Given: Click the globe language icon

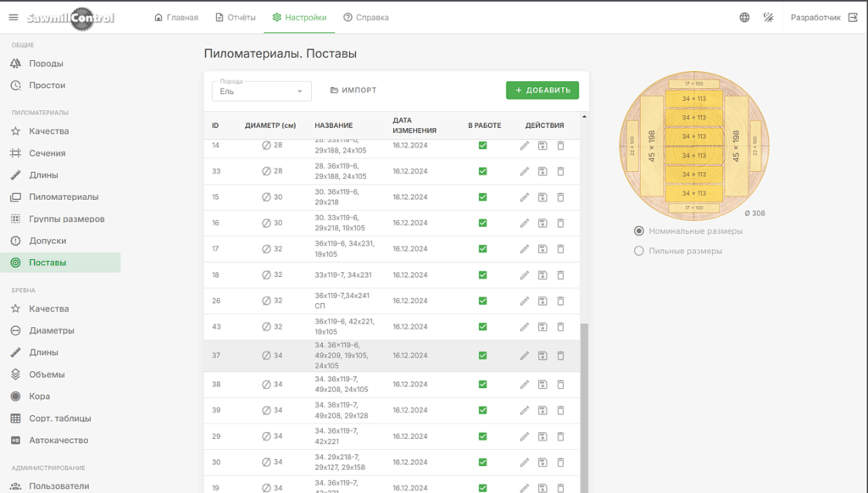Looking at the screenshot, I should tap(744, 17).
